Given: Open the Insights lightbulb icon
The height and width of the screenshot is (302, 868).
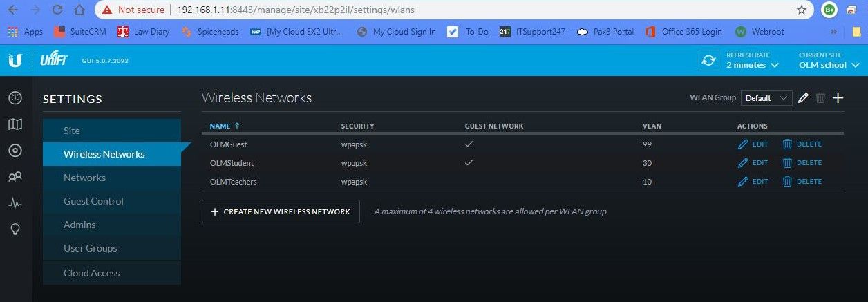Looking at the screenshot, I should tap(15, 229).
